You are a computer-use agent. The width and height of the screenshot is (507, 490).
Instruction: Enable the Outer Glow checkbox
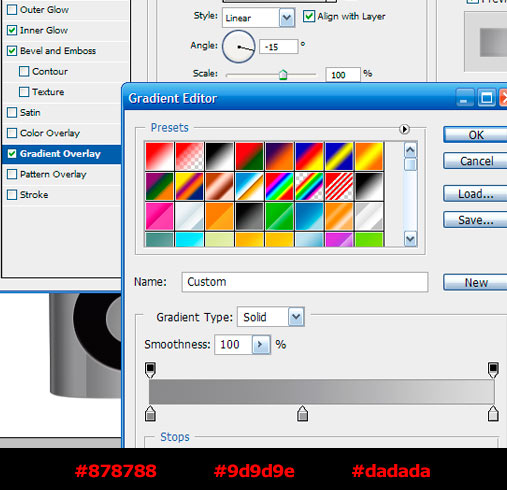point(12,10)
